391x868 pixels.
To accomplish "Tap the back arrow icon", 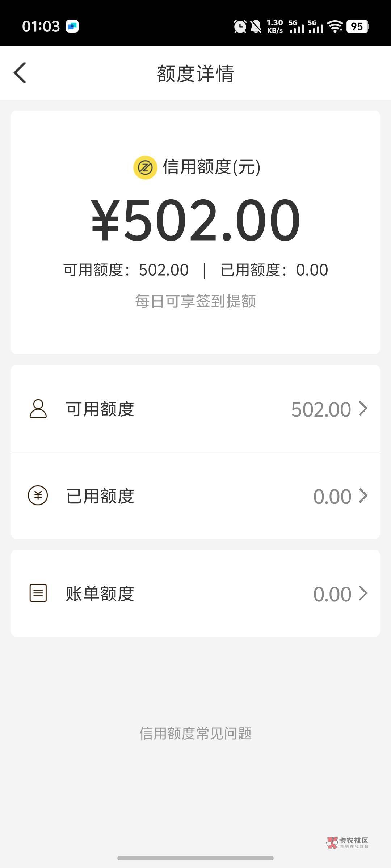I will click(20, 73).
